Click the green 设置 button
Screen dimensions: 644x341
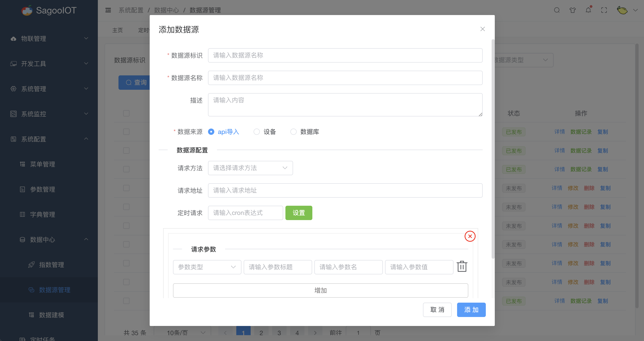click(x=298, y=213)
